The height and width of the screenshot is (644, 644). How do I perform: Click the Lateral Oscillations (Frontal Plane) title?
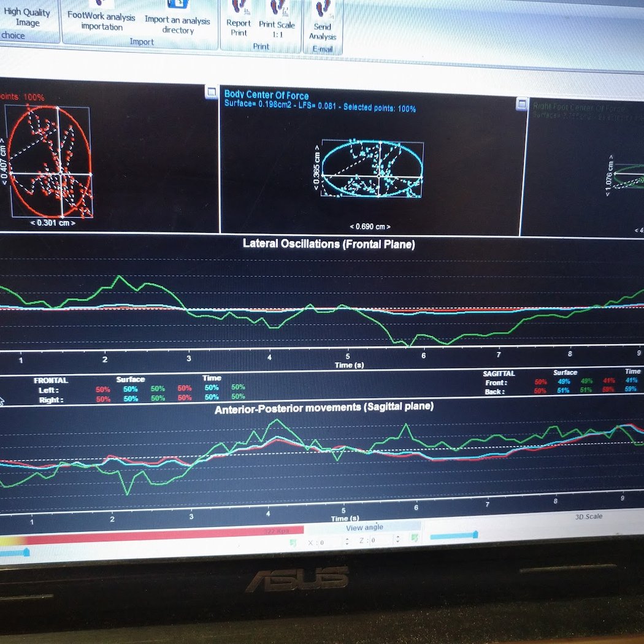click(329, 244)
